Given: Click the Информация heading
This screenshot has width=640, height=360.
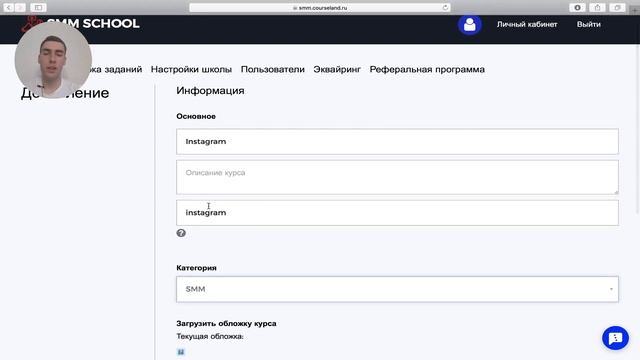Looking at the screenshot, I should [x=210, y=91].
